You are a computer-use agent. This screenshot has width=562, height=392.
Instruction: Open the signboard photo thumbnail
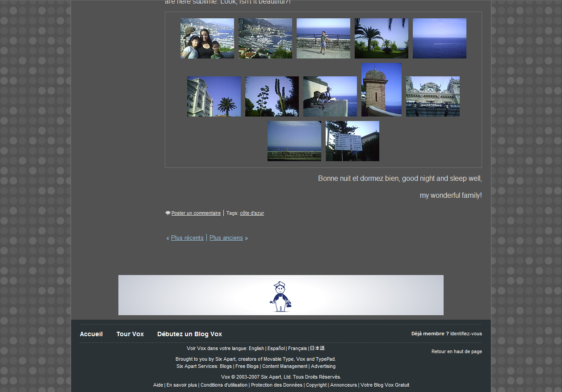(352, 141)
